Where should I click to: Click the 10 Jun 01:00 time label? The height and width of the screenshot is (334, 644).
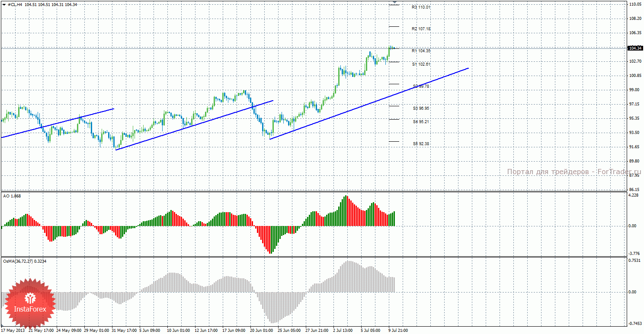click(179, 331)
